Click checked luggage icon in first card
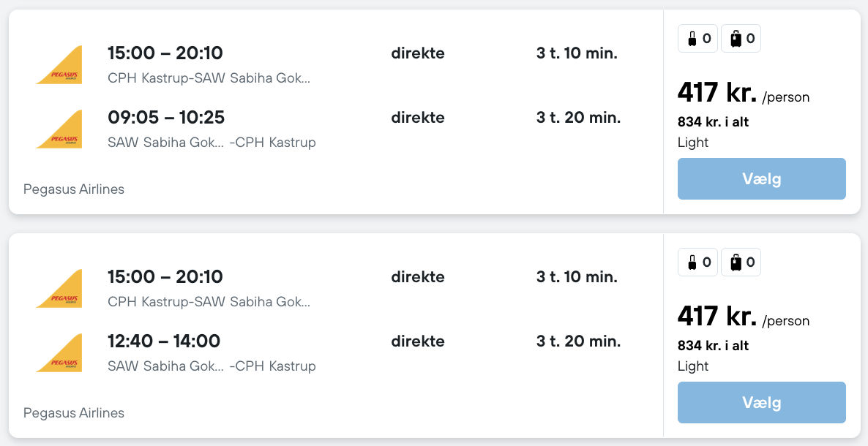This screenshot has width=868, height=446. coord(735,39)
